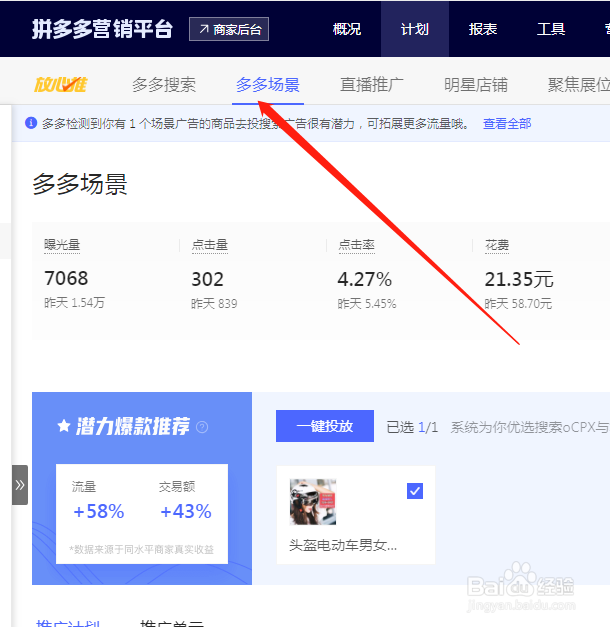Image resolution: width=610 pixels, height=627 pixels.
Task: Open the help icon next to 潜力爆款推荐
Action: [202, 427]
